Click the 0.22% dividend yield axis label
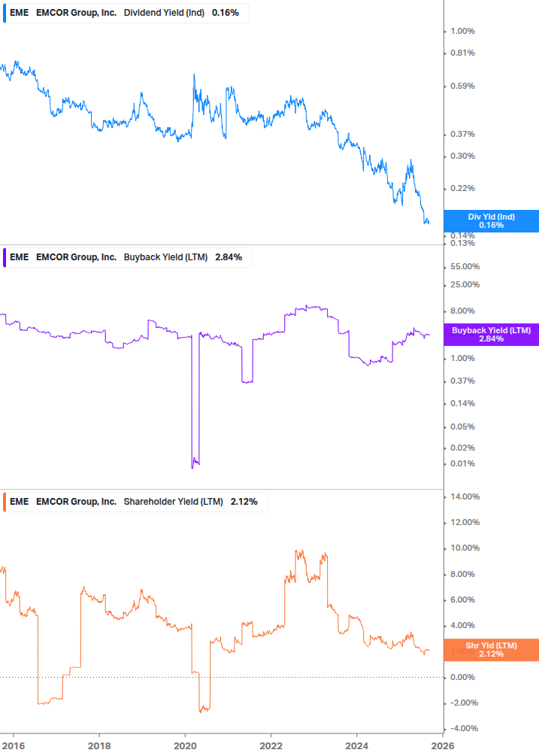The height and width of the screenshot is (756, 539). pos(462,189)
